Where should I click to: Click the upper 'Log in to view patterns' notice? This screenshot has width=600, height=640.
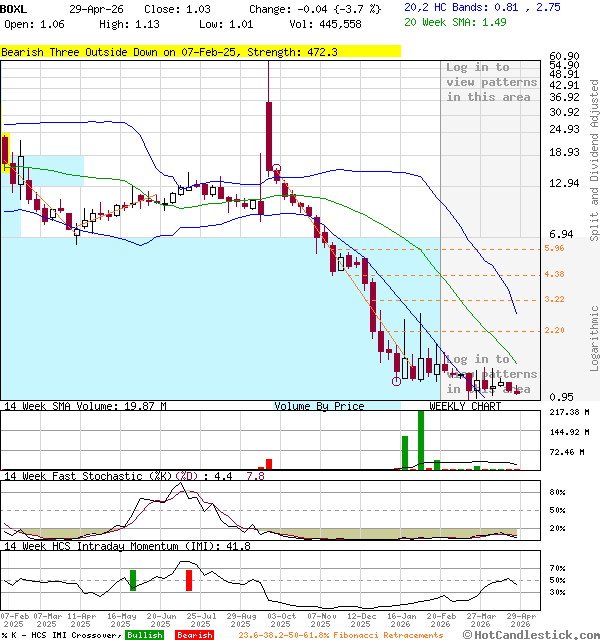coord(478,82)
